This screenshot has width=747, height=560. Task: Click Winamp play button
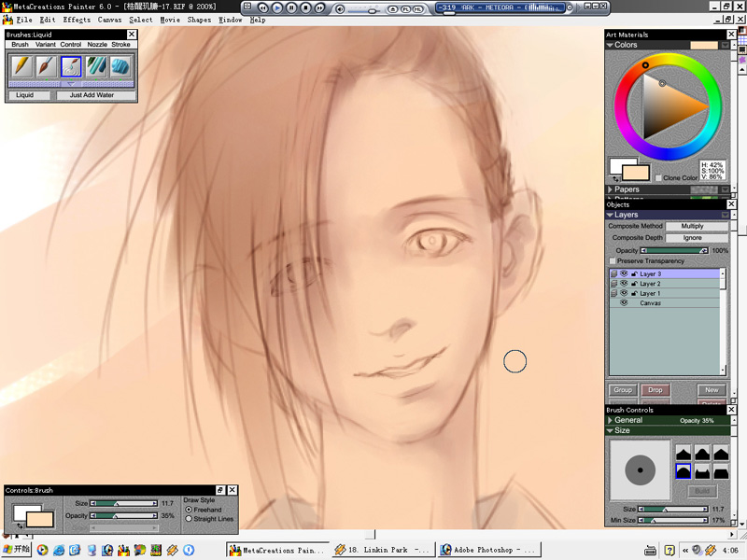point(276,7)
